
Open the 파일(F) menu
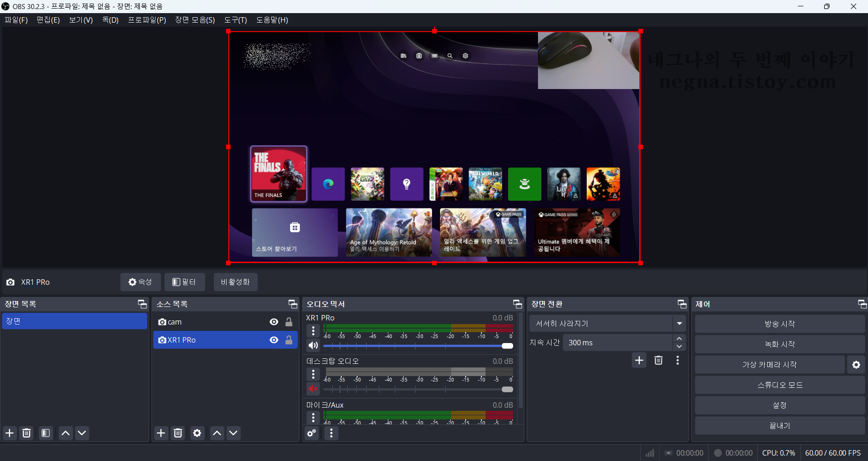coord(16,20)
